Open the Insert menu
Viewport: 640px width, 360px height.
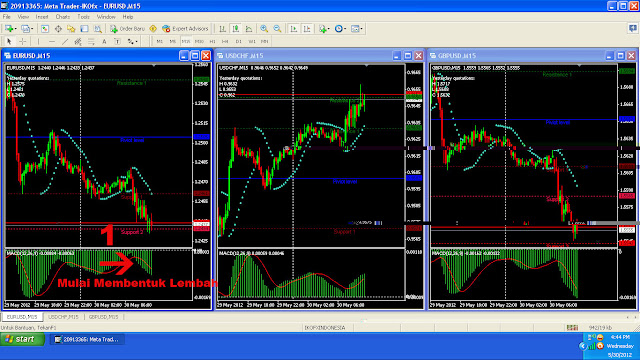[x=42, y=17]
